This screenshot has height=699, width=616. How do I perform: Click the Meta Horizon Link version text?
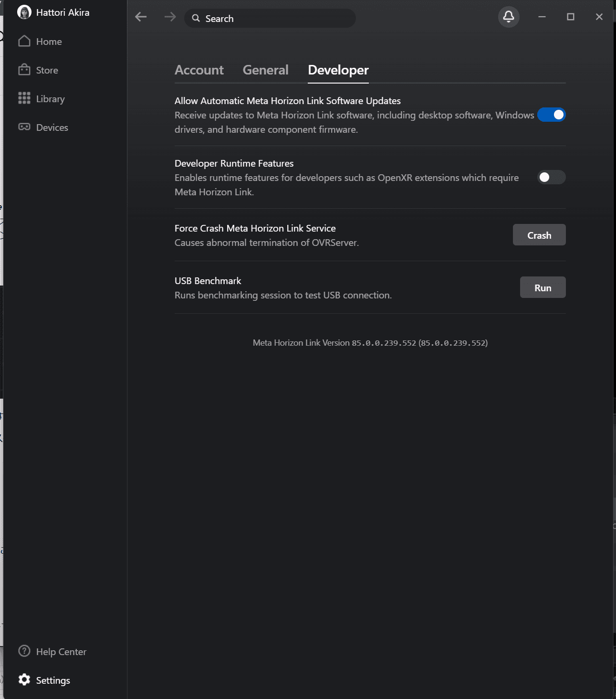(x=370, y=343)
